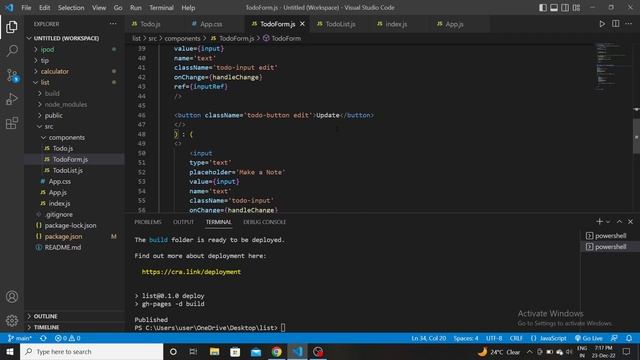
Task: Toggle the primary side bar layout icon
Action: tap(542, 8)
